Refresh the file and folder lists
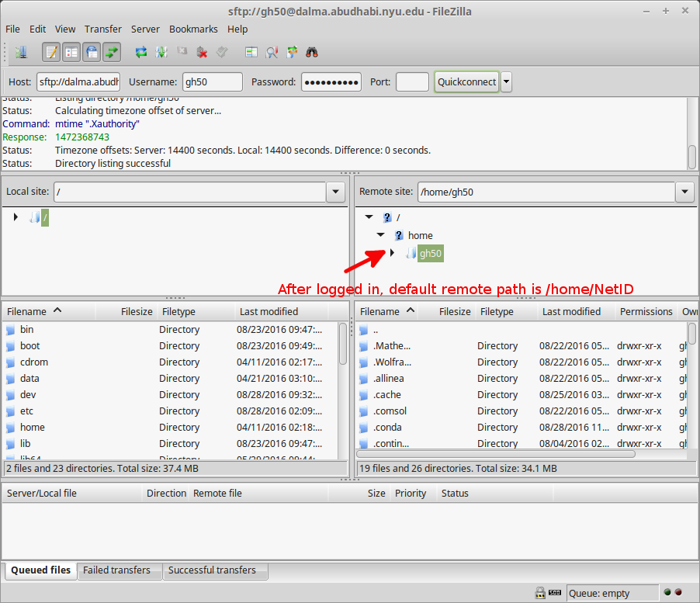The image size is (700, 603). (141, 53)
